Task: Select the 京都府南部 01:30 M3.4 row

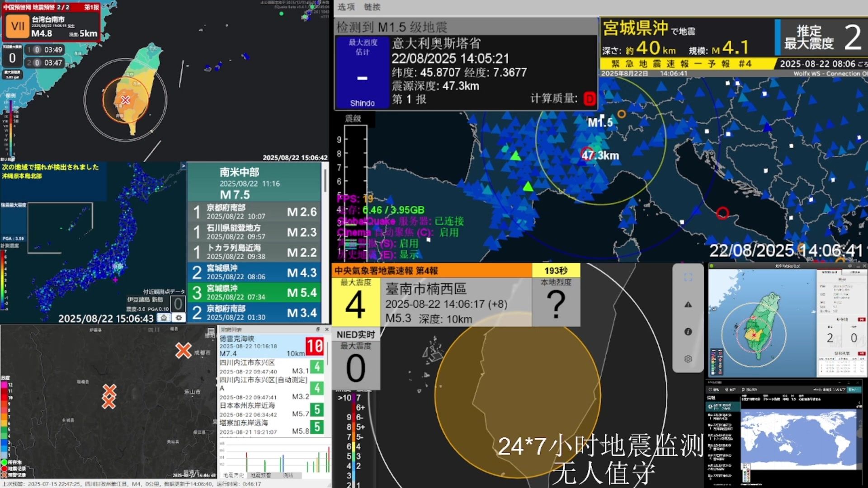Action: 254,313
